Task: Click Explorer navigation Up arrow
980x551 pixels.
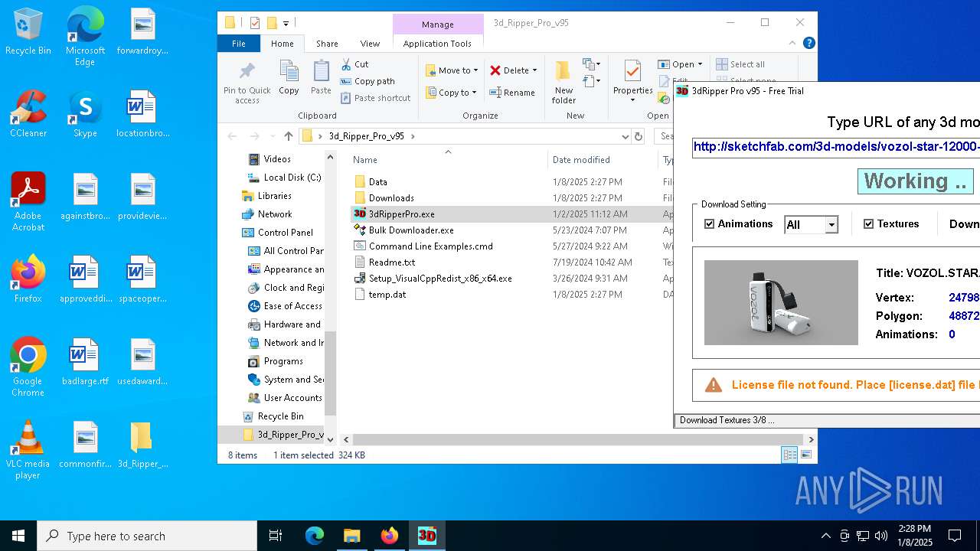Action: pos(289,136)
